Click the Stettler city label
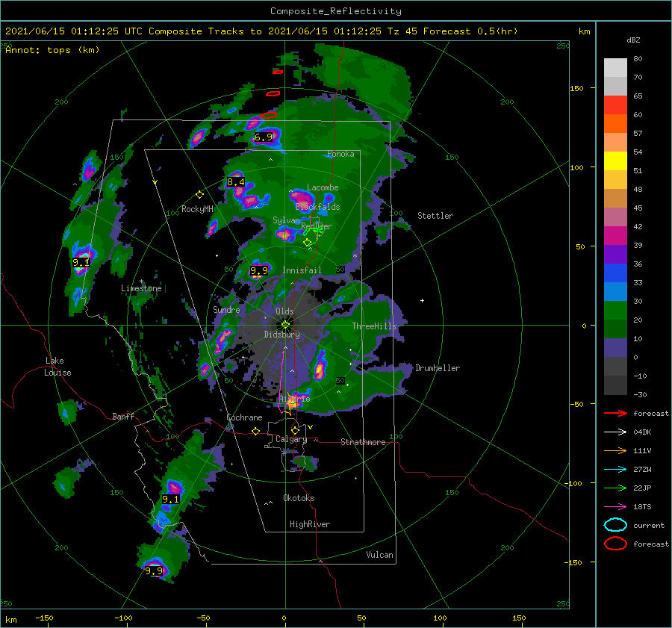This screenshot has width=672, height=628. tap(435, 216)
